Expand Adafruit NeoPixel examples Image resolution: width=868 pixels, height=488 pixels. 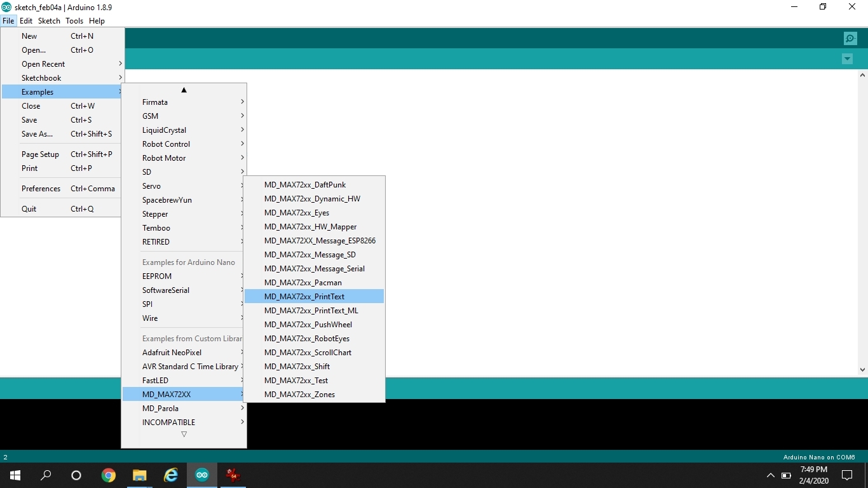coord(184,353)
